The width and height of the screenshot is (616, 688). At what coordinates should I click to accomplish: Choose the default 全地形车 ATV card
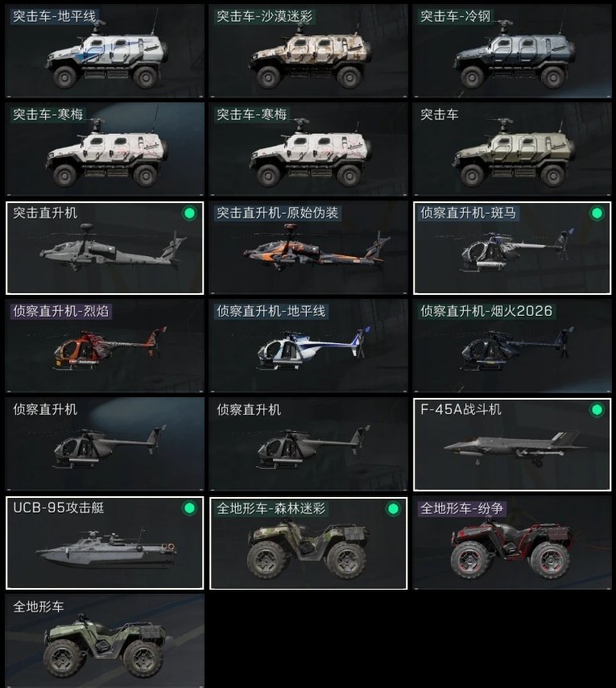pos(105,640)
